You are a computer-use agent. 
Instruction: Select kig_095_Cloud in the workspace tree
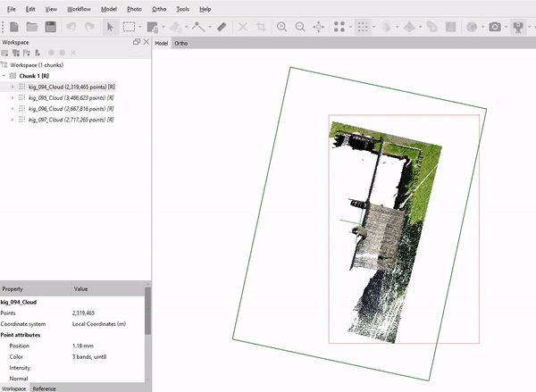[71, 97]
